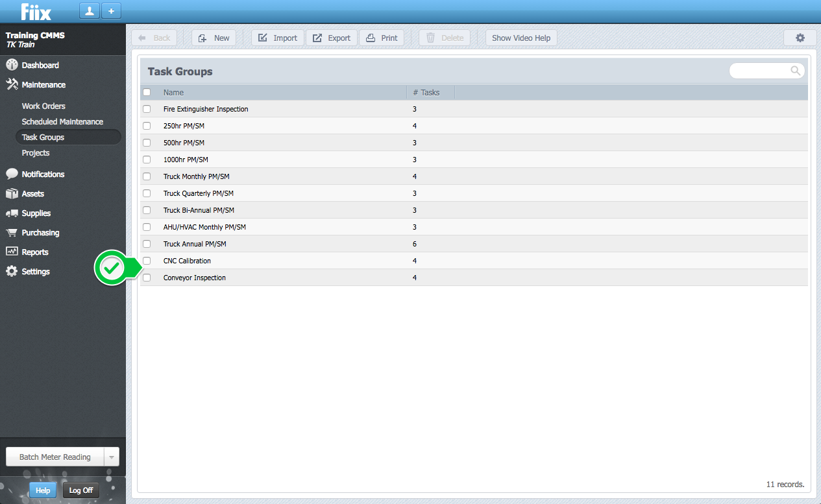Tick the Truck Annual PM/SM checkbox
This screenshot has height=504, width=821.
[147, 244]
